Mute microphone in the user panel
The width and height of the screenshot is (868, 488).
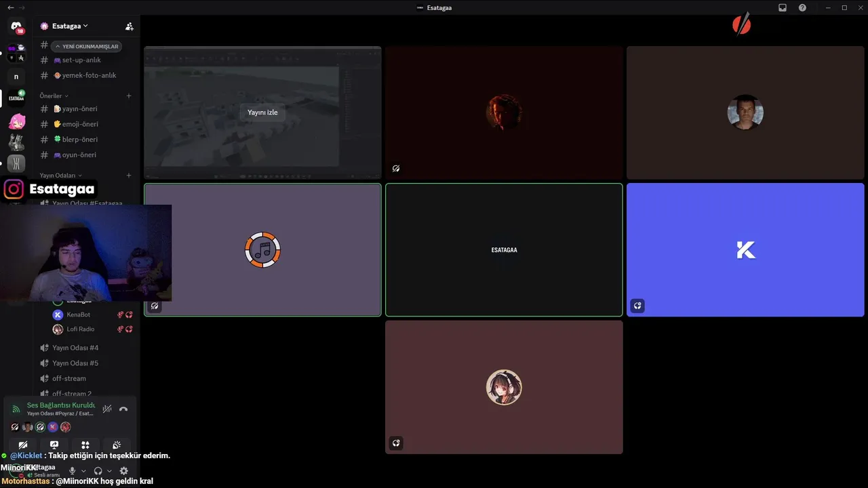[73, 471]
